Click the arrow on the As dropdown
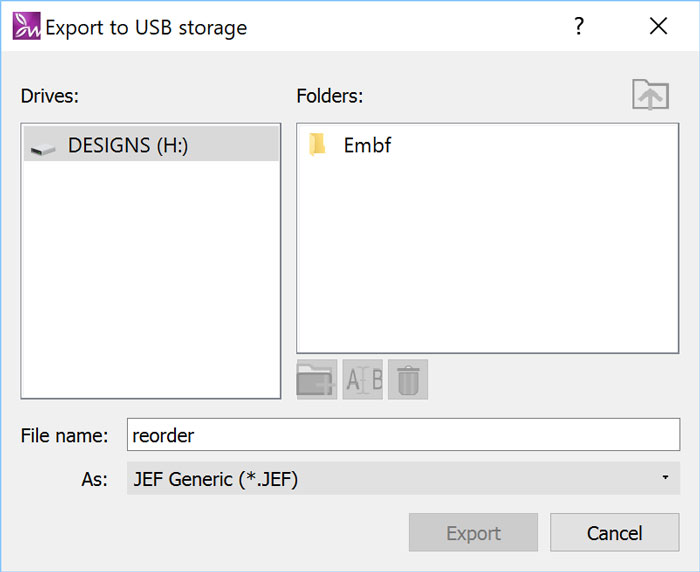This screenshot has height=572, width=700. [665, 479]
